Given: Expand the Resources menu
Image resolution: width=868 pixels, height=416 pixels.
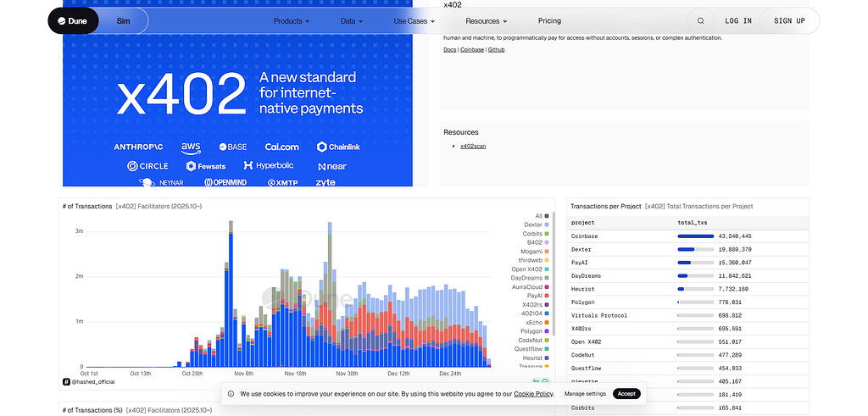Looking at the screenshot, I should (x=486, y=21).
